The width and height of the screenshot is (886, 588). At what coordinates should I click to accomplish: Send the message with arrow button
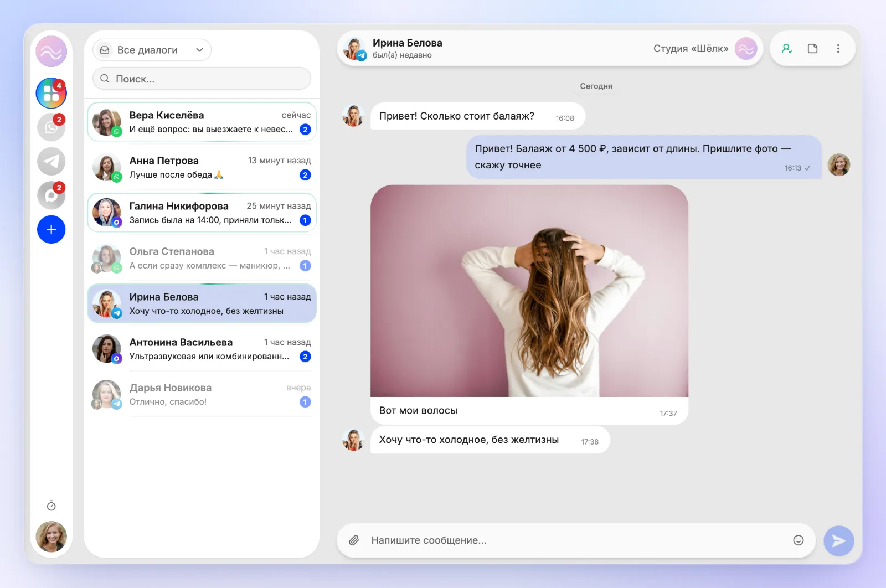[x=838, y=541]
